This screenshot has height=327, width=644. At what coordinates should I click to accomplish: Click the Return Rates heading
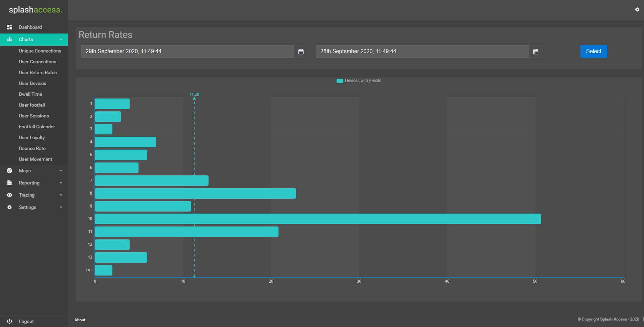coord(106,35)
